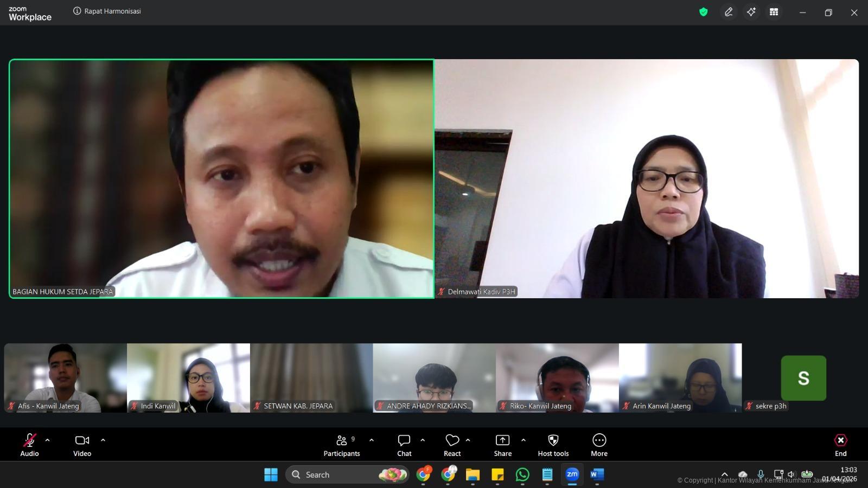Show meeting info for Rapat Harmonisasi

coord(77,11)
